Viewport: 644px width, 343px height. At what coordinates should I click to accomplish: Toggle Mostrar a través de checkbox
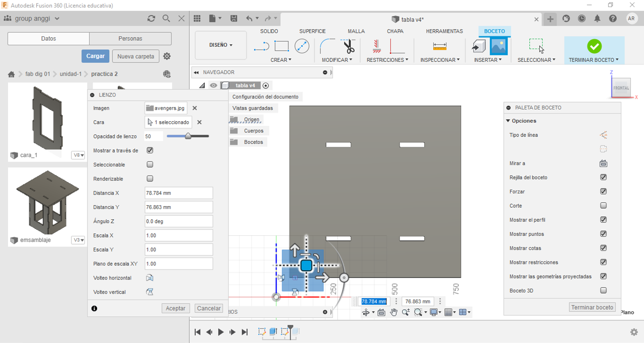150,150
